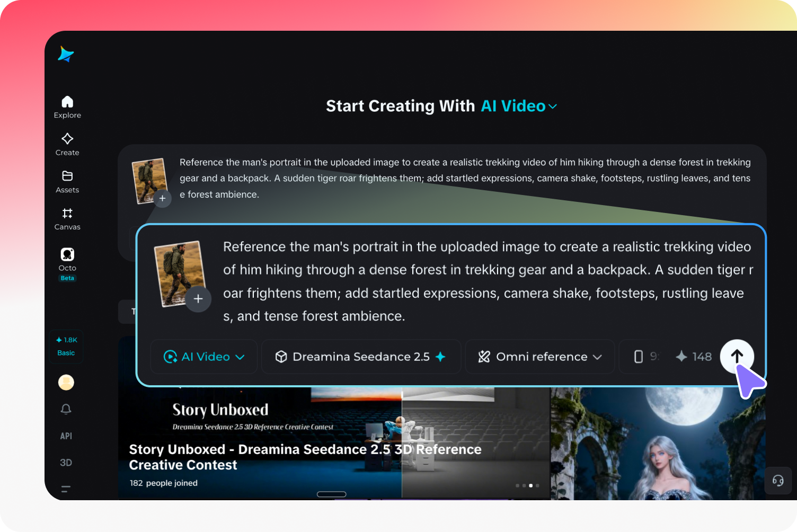
Task: Open the Canvas tool in sidebar
Action: (x=67, y=219)
